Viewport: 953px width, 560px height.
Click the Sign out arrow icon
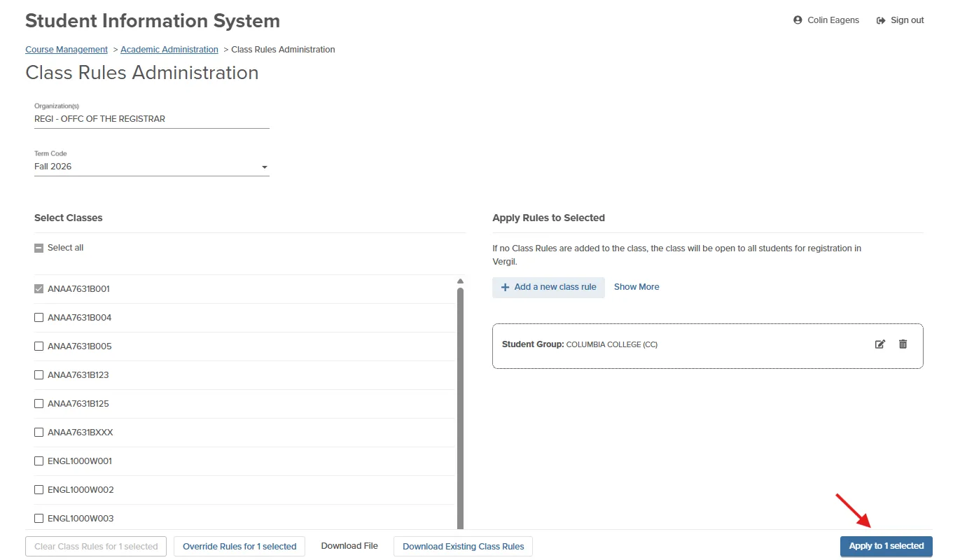coord(881,20)
